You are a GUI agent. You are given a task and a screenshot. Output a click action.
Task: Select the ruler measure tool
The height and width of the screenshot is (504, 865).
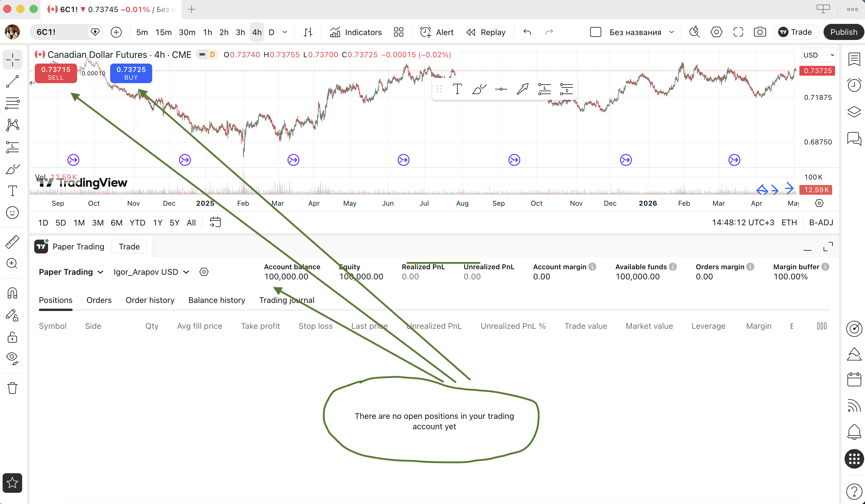pos(12,242)
